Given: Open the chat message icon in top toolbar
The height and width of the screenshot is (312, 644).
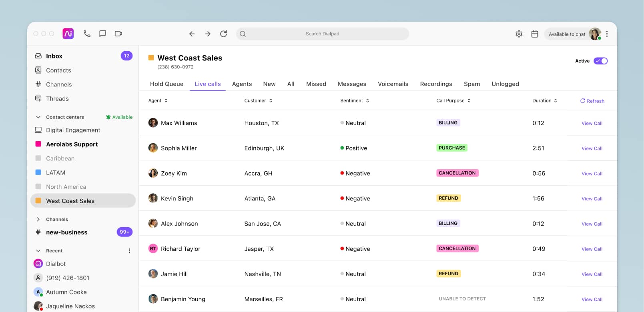Looking at the screenshot, I should click(x=102, y=34).
